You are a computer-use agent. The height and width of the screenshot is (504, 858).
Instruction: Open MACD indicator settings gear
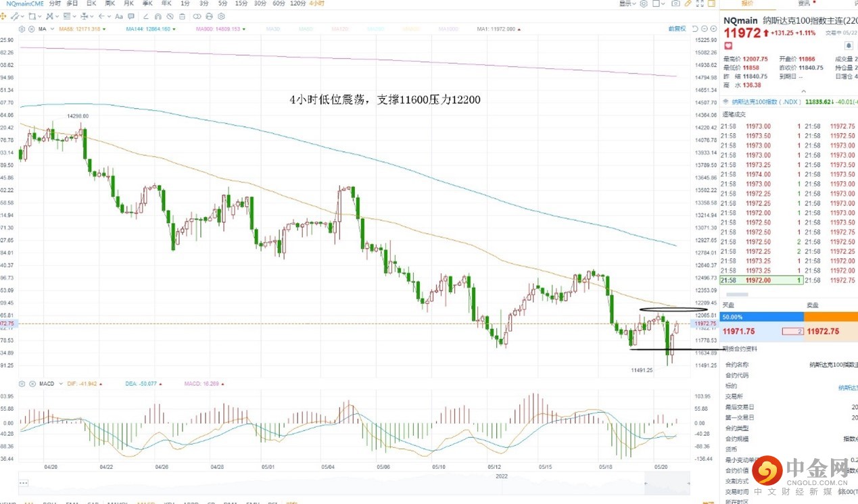tap(22, 384)
